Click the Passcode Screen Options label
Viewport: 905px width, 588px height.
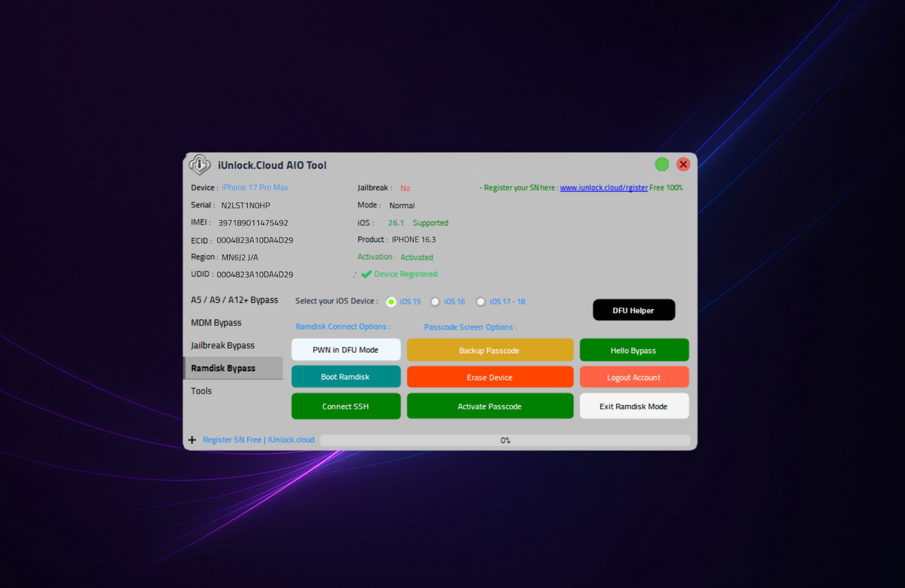[471, 327]
